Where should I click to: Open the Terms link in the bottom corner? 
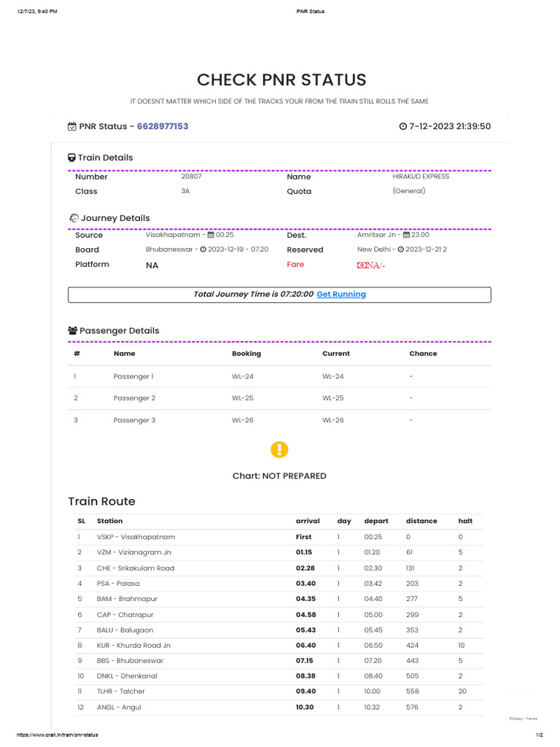(x=532, y=719)
